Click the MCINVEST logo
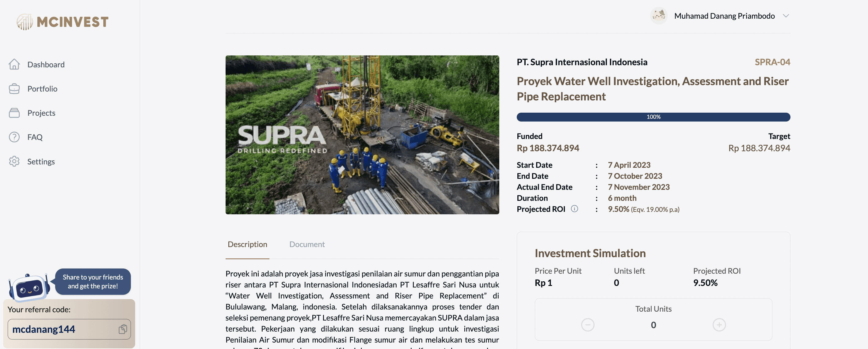Image resolution: width=868 pixels, height=349 pixels. click(x=63, y=22)
